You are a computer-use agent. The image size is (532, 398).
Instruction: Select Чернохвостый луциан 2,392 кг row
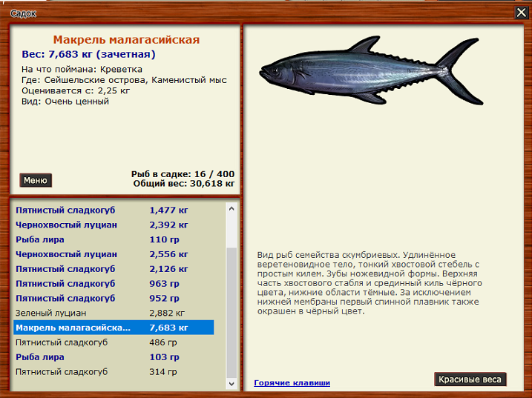tap(114, 225)
